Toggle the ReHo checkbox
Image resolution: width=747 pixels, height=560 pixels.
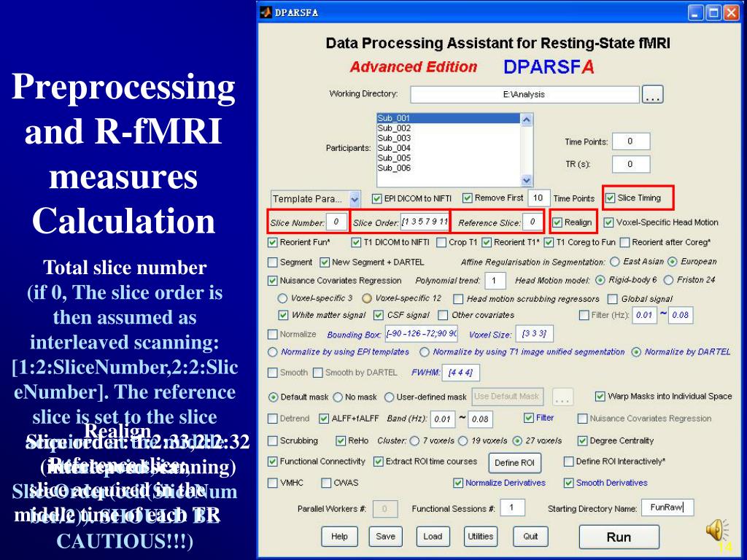coord(341,441)
